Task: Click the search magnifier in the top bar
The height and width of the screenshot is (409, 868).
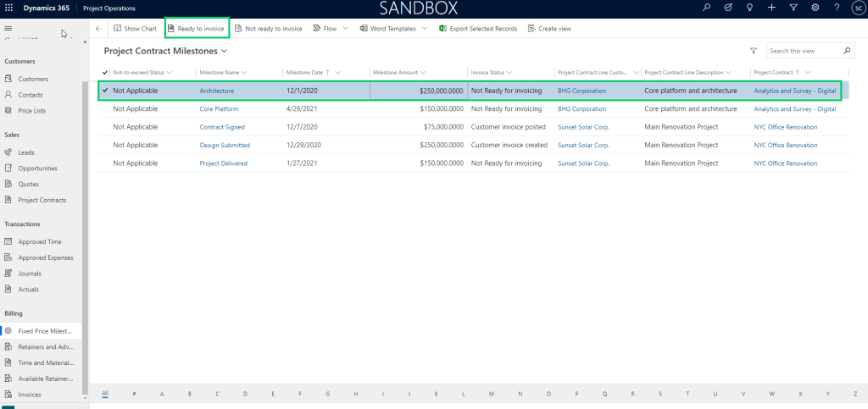Action: pos(706,8)
